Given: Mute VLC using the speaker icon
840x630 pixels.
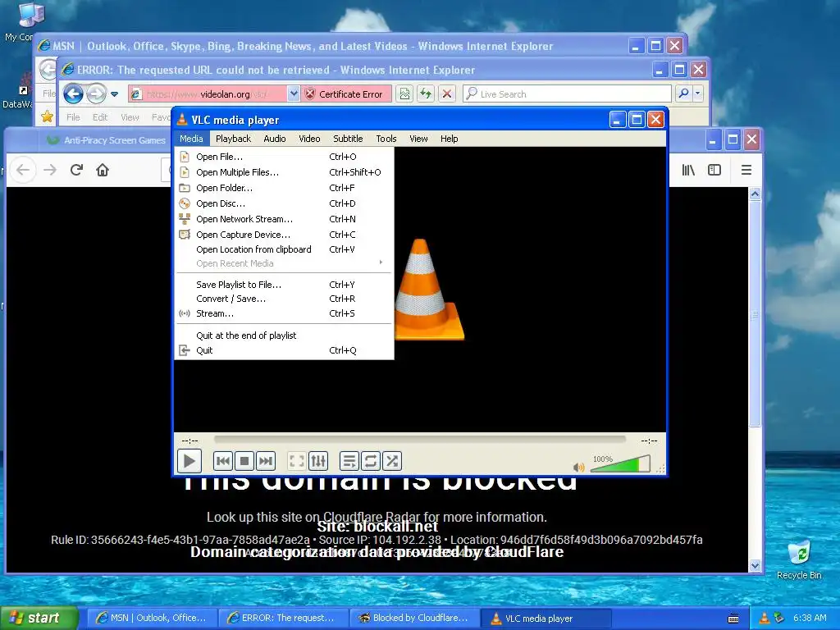Looking at the screenshot, I should [x=578, y=467].
